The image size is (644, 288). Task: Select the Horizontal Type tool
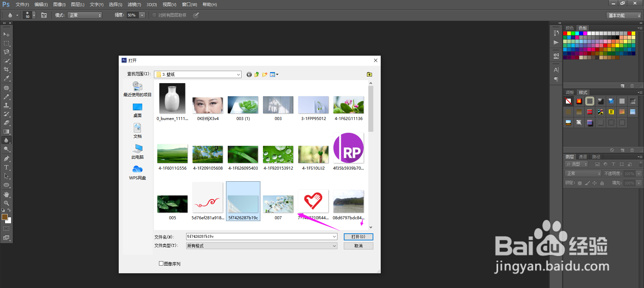6,167
